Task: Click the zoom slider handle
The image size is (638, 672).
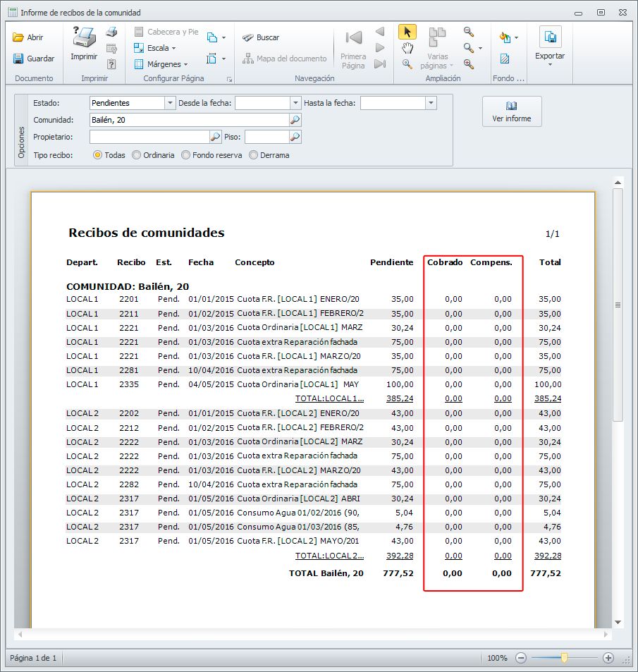Action: [564, 657]
